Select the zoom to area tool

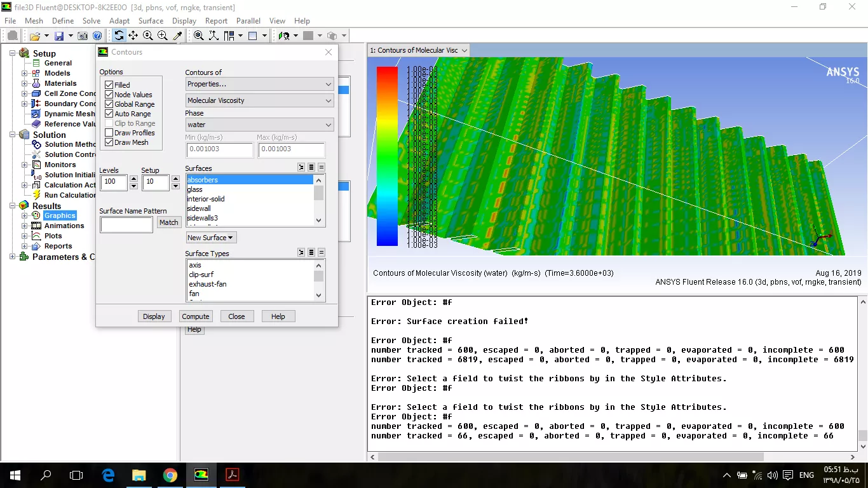[163, 36]
